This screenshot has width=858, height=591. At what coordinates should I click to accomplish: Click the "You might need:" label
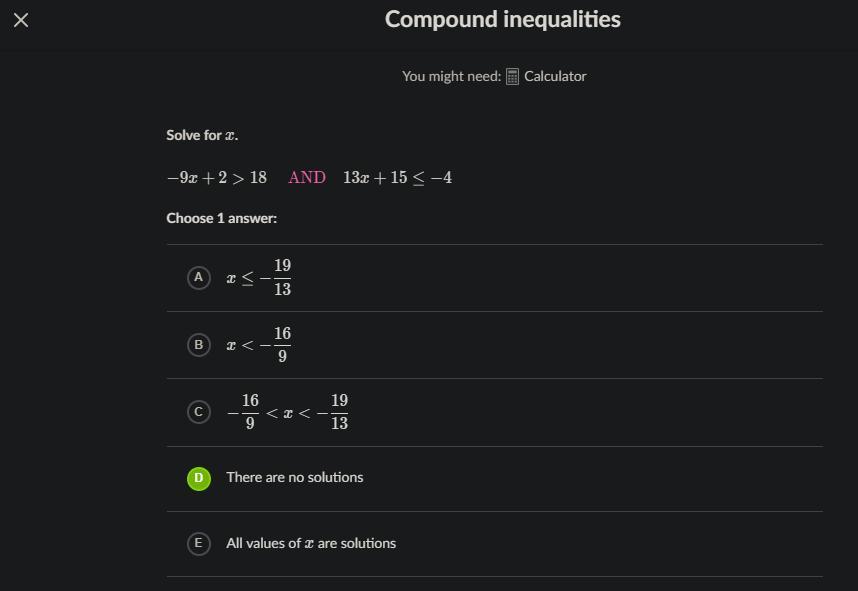(x=451, y=76)
